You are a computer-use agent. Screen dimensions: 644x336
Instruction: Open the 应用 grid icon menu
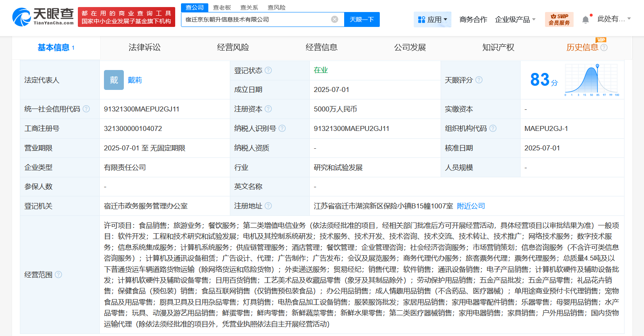(x=422, y=19)
